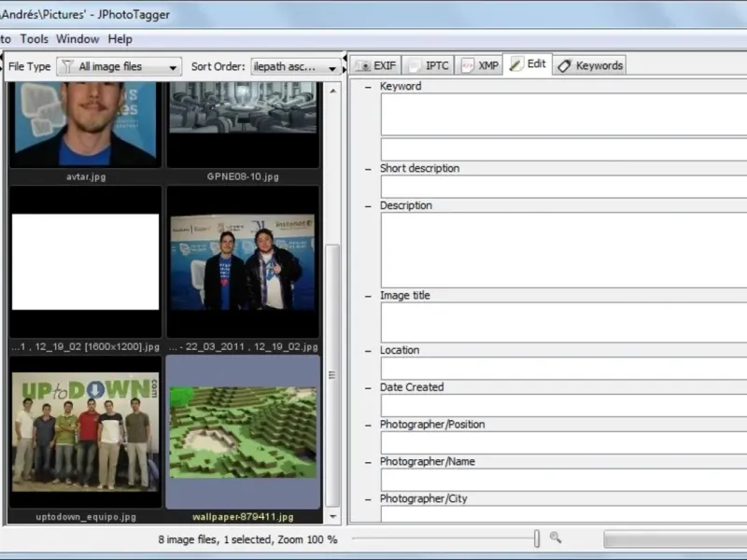Open the File Type dropdown
This screenshot has height=560, width=747.
coord(120,67)
